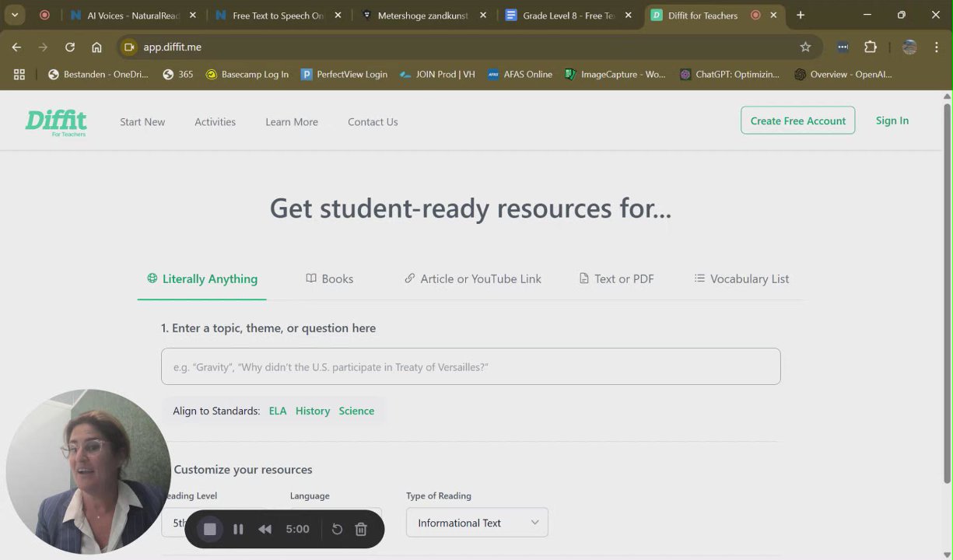Screen dimensions: 953x560
Task: Click the Create Free Account button
Action: click(797, 121)
